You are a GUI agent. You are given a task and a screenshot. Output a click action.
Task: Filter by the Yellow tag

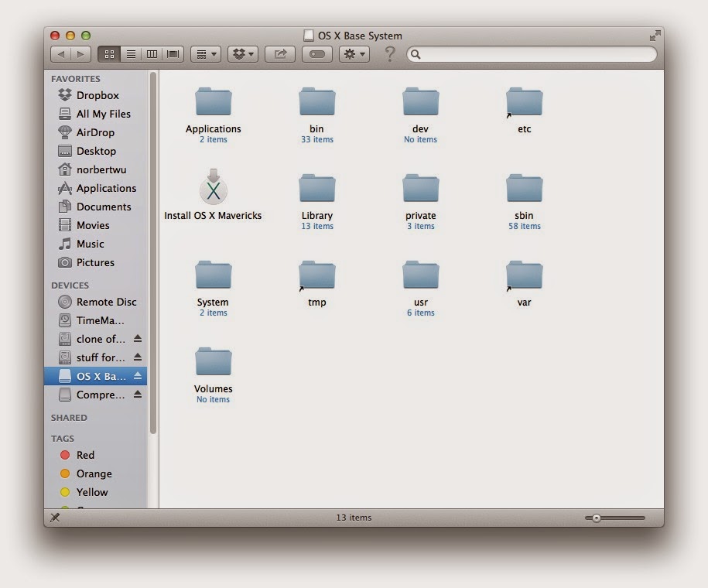tap(84, 492)
